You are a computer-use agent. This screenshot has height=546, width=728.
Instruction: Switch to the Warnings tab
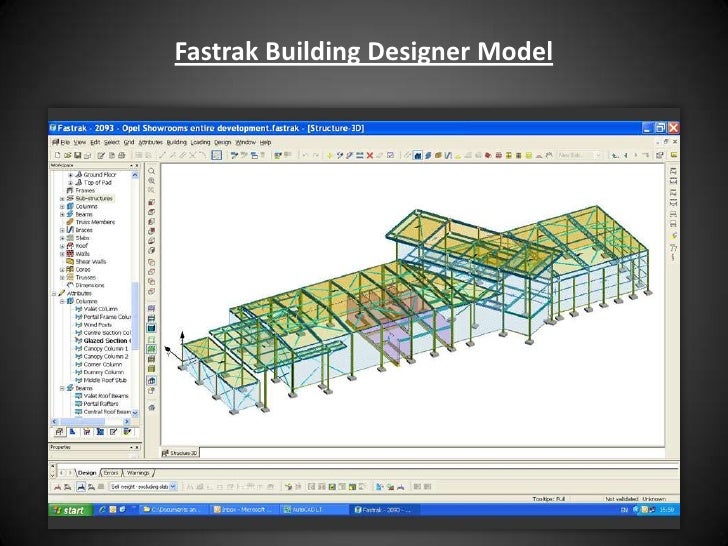138,473
